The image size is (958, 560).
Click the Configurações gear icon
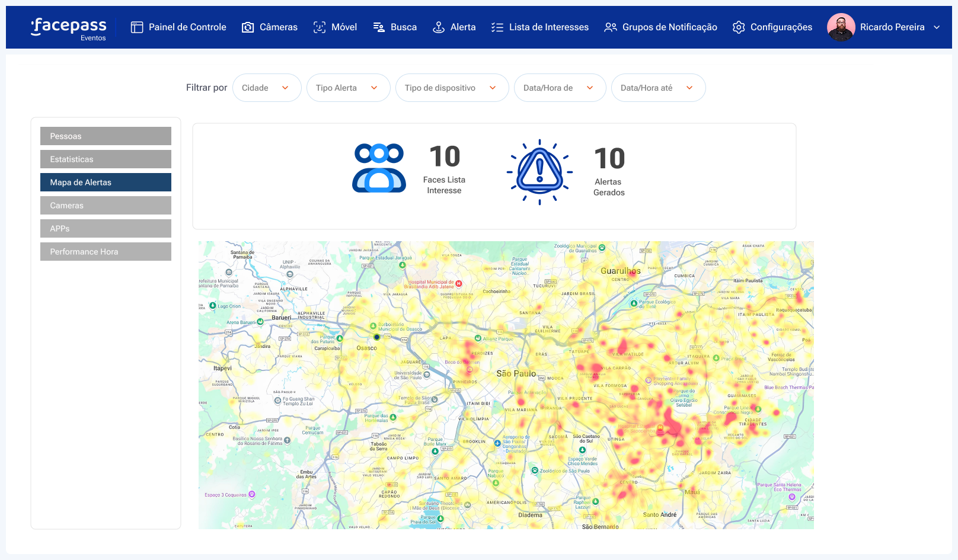[739, 27]
